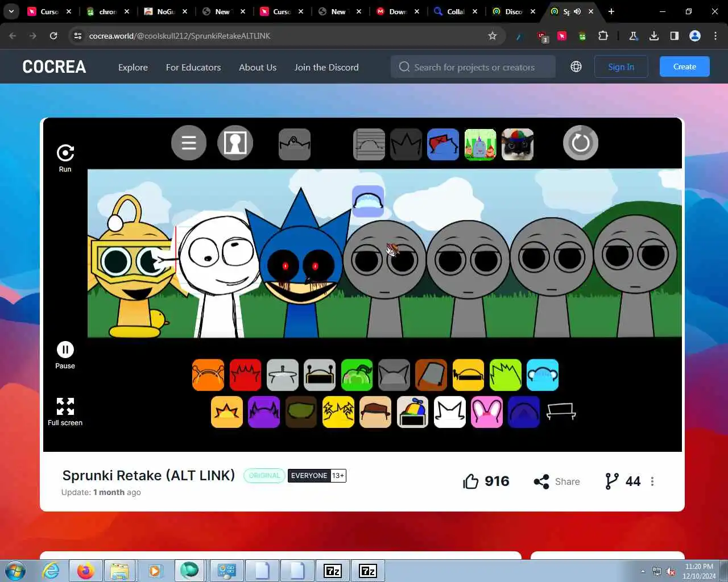728x582 pixels.
Task: Show hidden system tray icons arrow
Action: [x=643, y=571]
